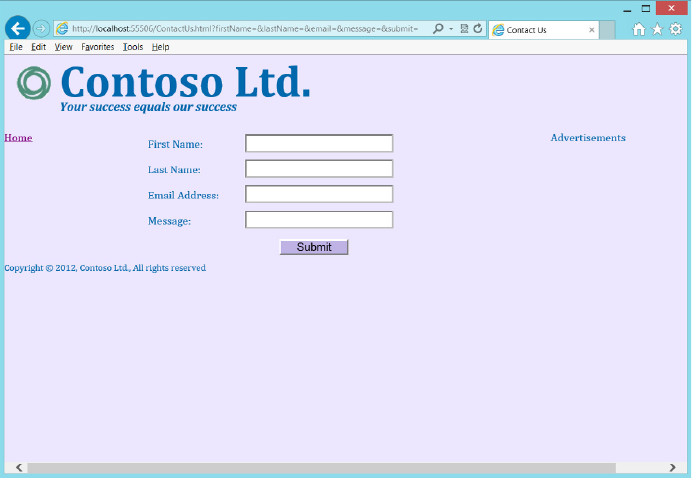Open the Tools menu

133,47
